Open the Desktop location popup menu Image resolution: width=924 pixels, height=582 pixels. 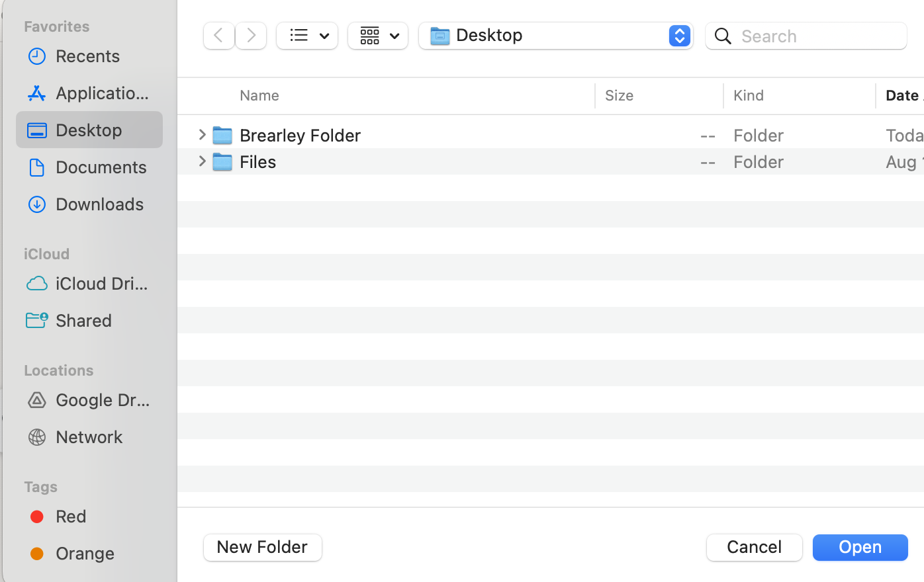[x=556, y=36]
